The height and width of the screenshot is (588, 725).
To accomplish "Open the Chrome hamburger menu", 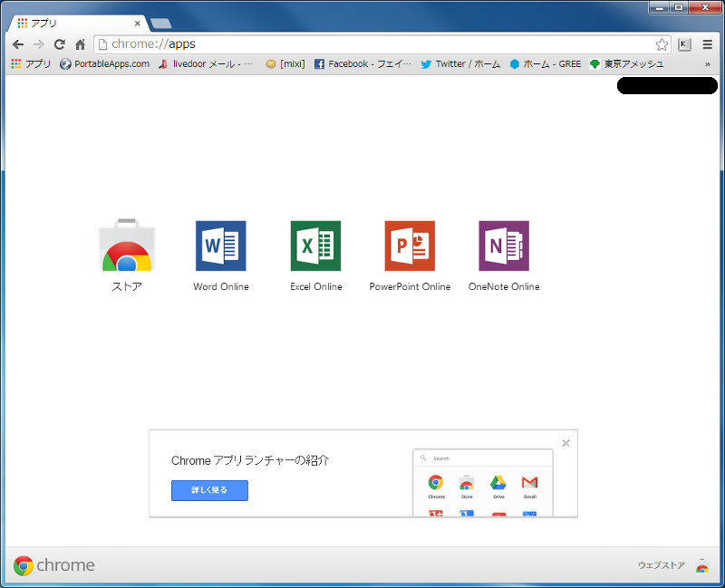I will (x=708, y=44).
